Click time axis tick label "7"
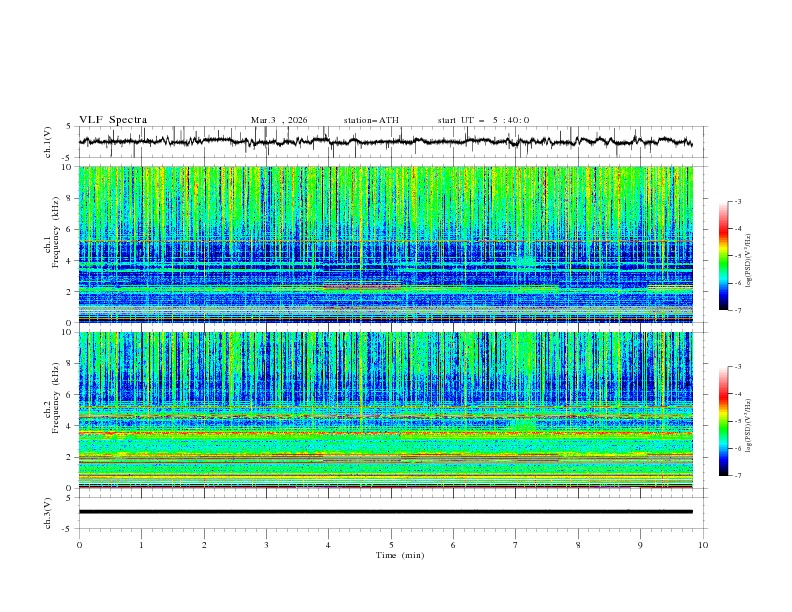Viewport: 792px width, 612px height. point(516,545)
